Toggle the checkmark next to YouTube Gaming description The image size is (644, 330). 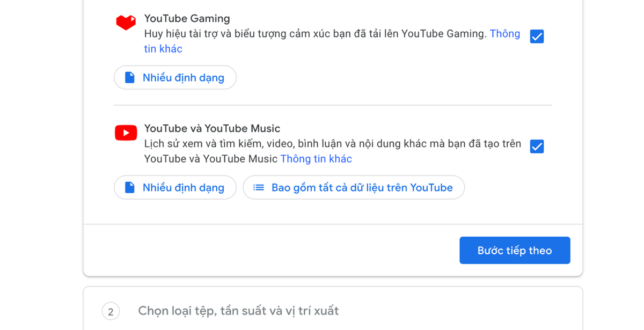(537, 36)
